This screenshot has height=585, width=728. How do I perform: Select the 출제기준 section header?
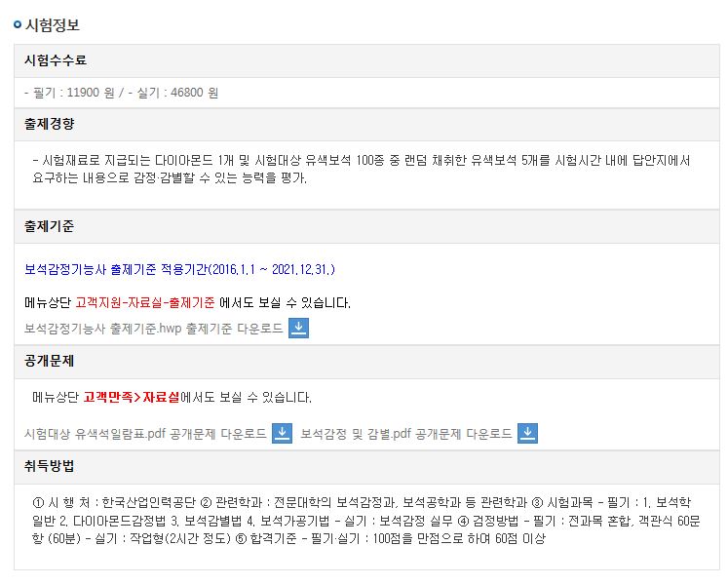(366, 227)
